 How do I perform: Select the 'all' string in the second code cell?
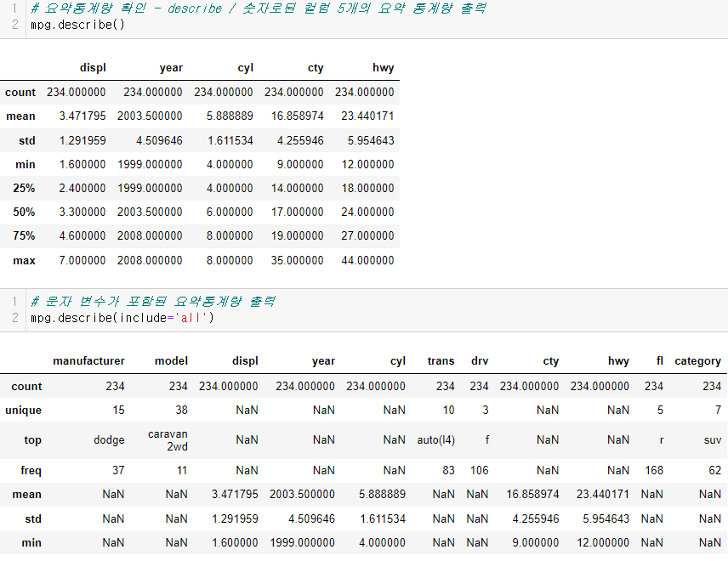[x=191, y=318]
